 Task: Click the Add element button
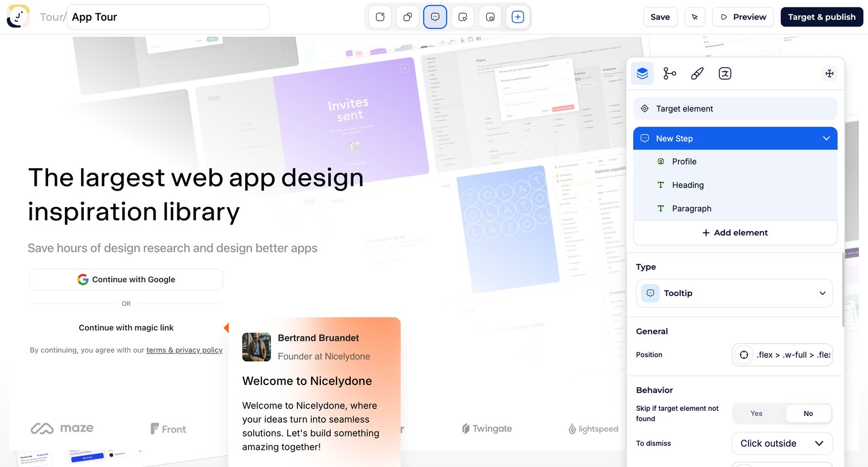[735, 233]
